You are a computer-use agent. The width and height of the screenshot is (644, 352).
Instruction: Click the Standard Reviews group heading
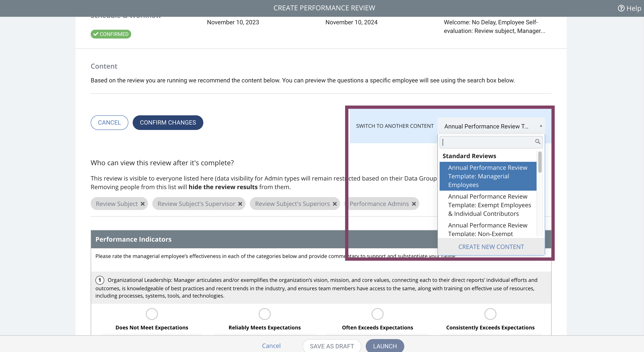click(x=469, y=156)
